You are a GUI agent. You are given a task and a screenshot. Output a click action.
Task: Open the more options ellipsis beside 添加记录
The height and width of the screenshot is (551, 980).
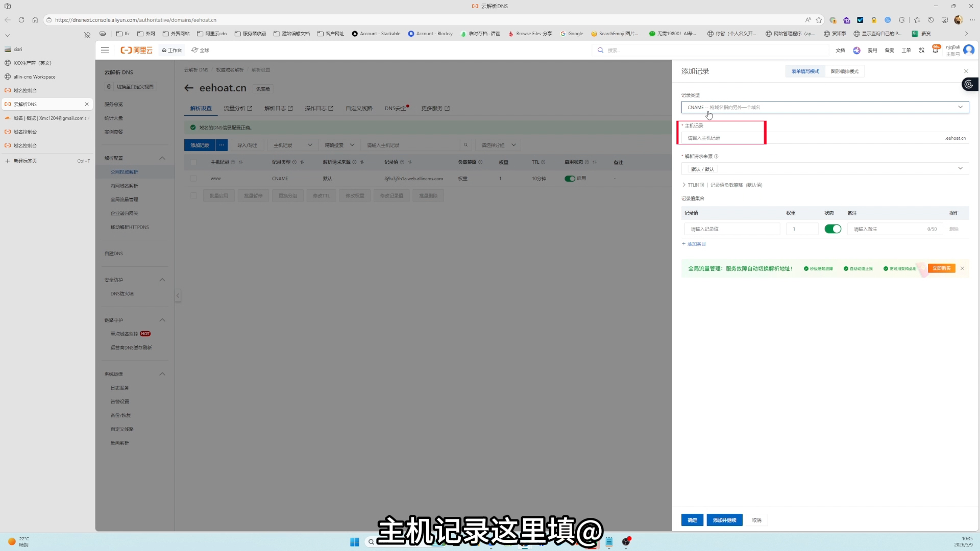tap(222, 145)
